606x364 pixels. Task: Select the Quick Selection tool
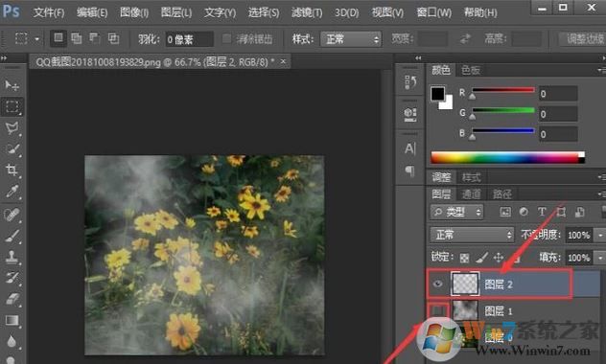click(x=12, y=149)
